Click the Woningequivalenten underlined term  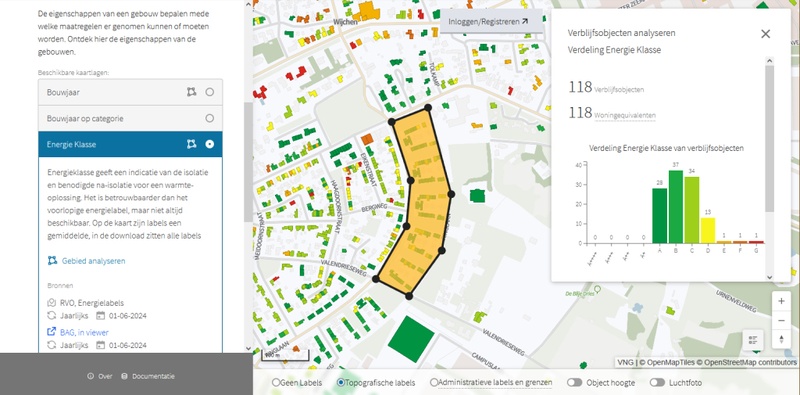(624, 116)
